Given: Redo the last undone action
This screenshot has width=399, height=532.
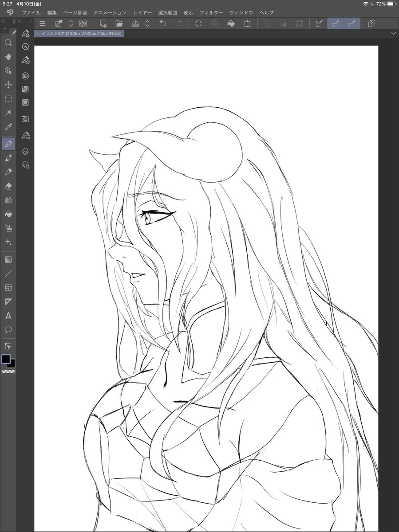Looking at the screenshot, I should click(x=179, y=23).
